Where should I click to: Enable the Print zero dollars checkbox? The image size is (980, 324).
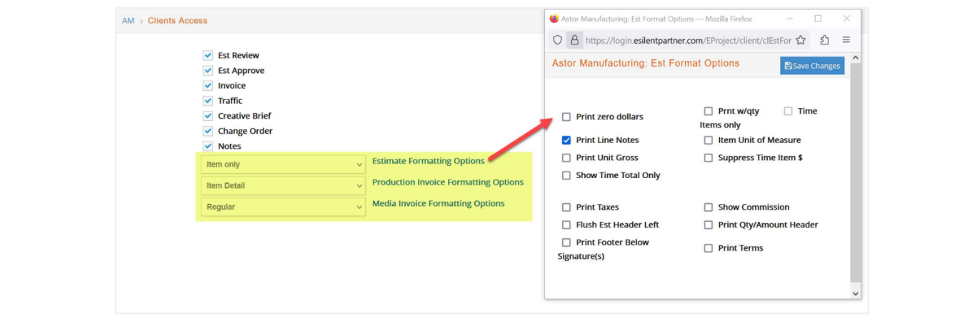[x=566, y=117]
